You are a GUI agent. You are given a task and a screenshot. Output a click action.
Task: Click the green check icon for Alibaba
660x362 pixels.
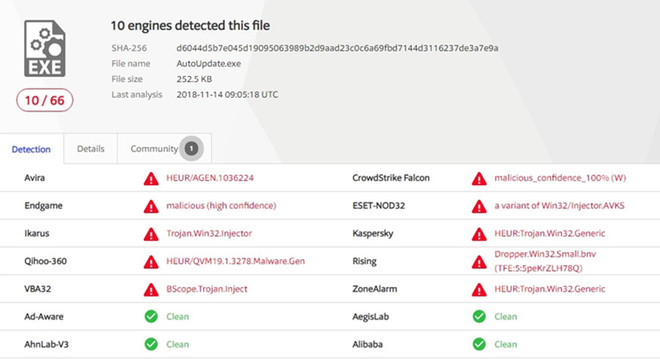479,344
